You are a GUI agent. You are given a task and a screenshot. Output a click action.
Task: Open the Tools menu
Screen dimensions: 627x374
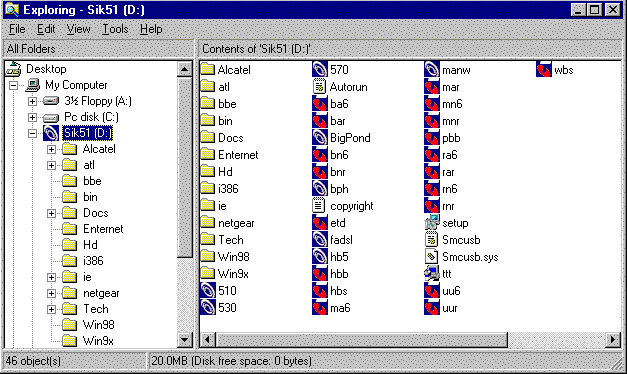(115, 29)
